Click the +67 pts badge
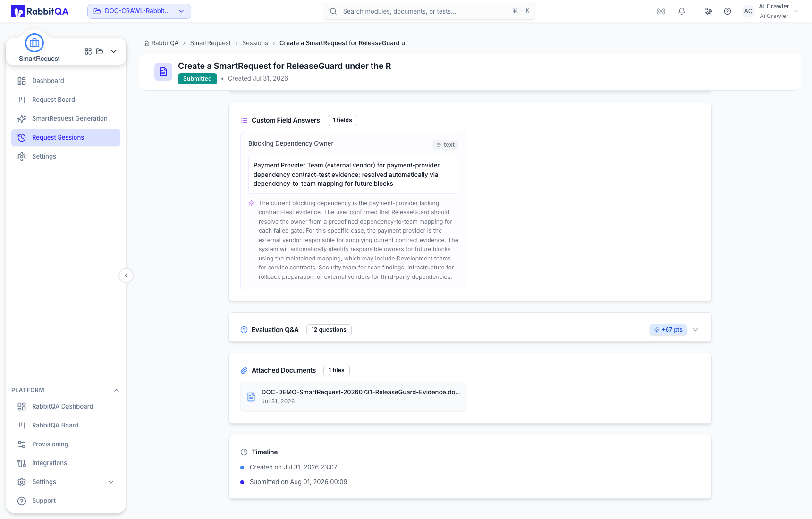Screen dimensions: 812x519 click(668, 330)
